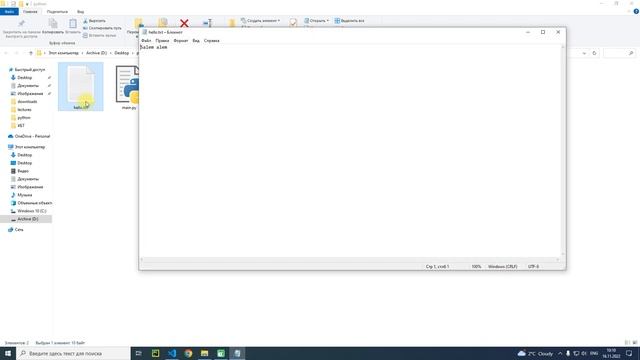The image size is (640, 360).
Task: Switch to Поделиться tab in Explorer
Action: pyautogui.click(x=57, y=11)
